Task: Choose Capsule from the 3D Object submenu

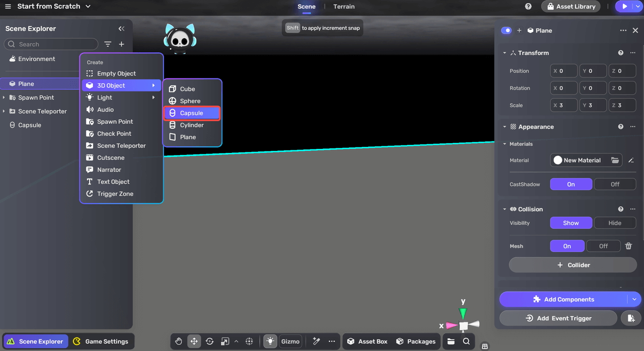Action: pyautogui.click(x=192, y=113)
